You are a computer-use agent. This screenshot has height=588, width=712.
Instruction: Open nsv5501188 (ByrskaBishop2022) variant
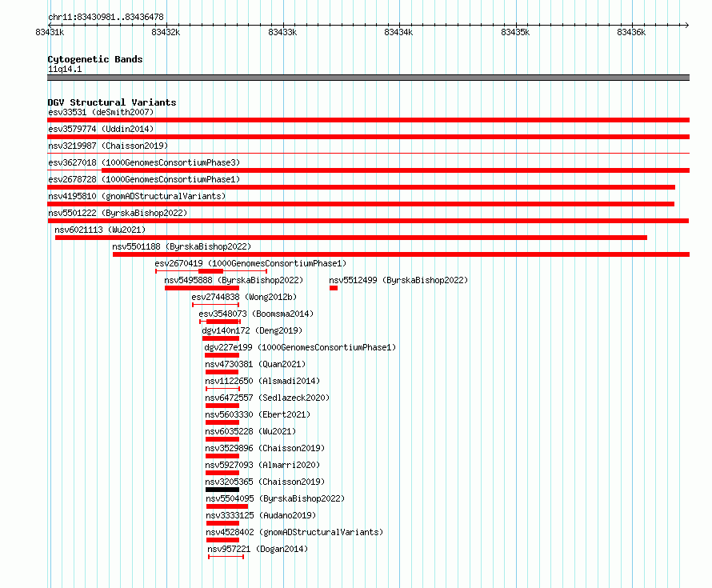tap(182, 246)
